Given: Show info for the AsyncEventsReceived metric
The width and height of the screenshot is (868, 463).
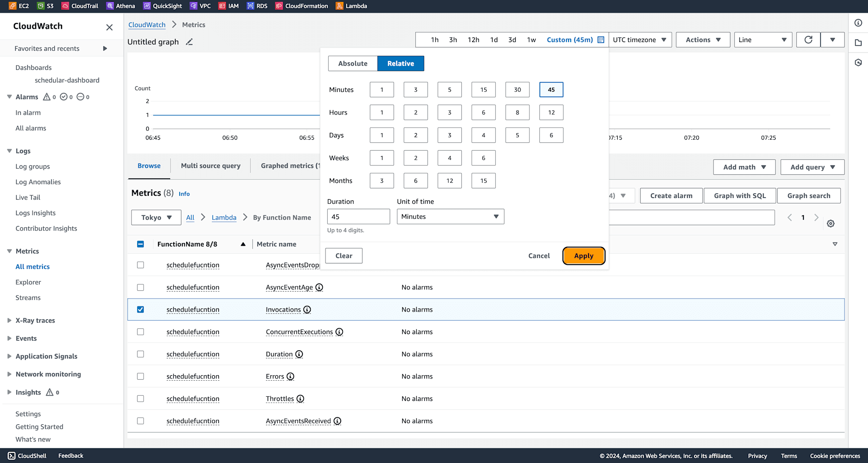Looking at the screenshot, I should click(x=338, y=421).
